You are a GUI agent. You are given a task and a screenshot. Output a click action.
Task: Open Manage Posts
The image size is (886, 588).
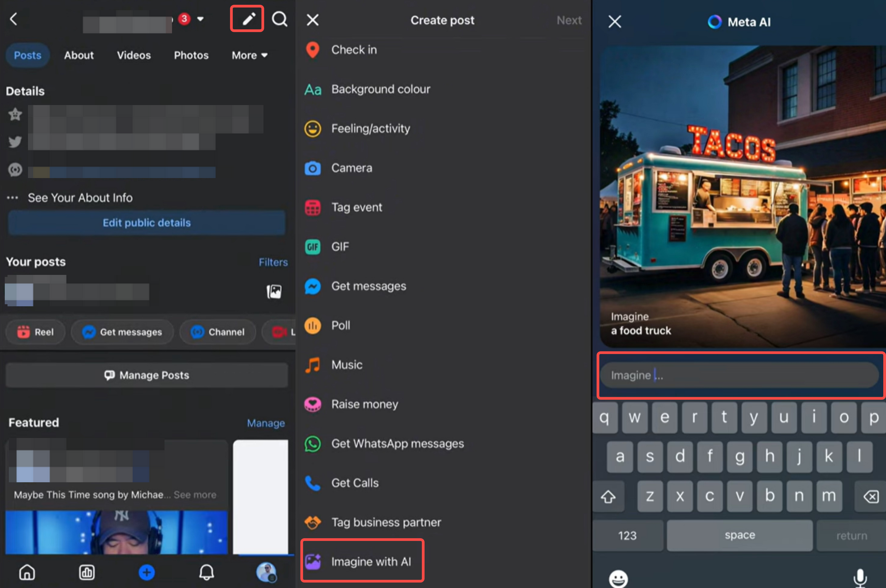pyautogui.click(x=147, y=375)
